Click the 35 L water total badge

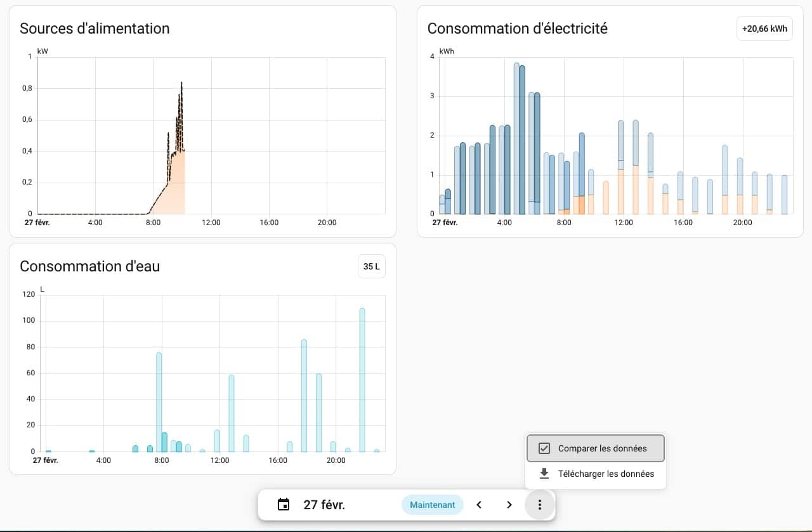click(x=371, y=266)
